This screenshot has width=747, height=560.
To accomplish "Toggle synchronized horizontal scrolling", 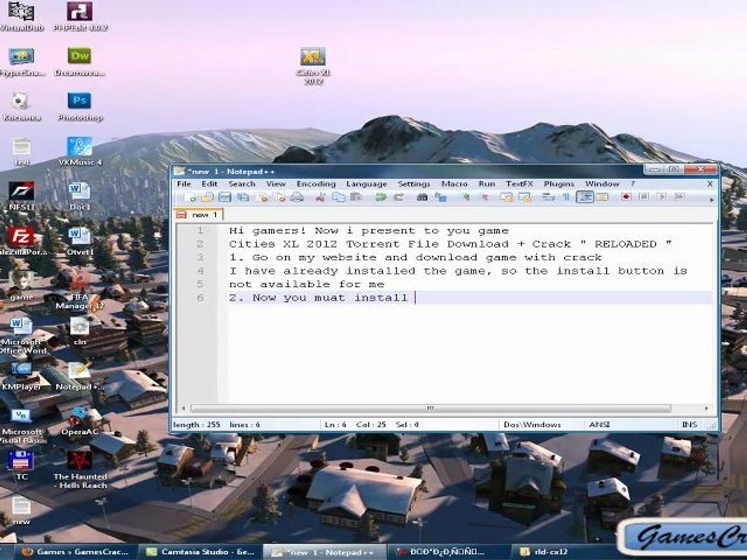I will [524, 197].
